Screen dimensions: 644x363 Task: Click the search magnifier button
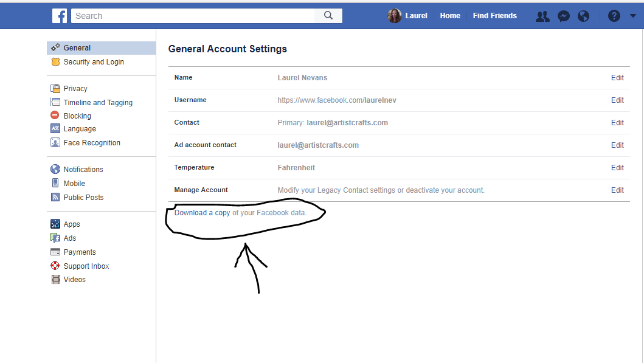click(328, 16)
